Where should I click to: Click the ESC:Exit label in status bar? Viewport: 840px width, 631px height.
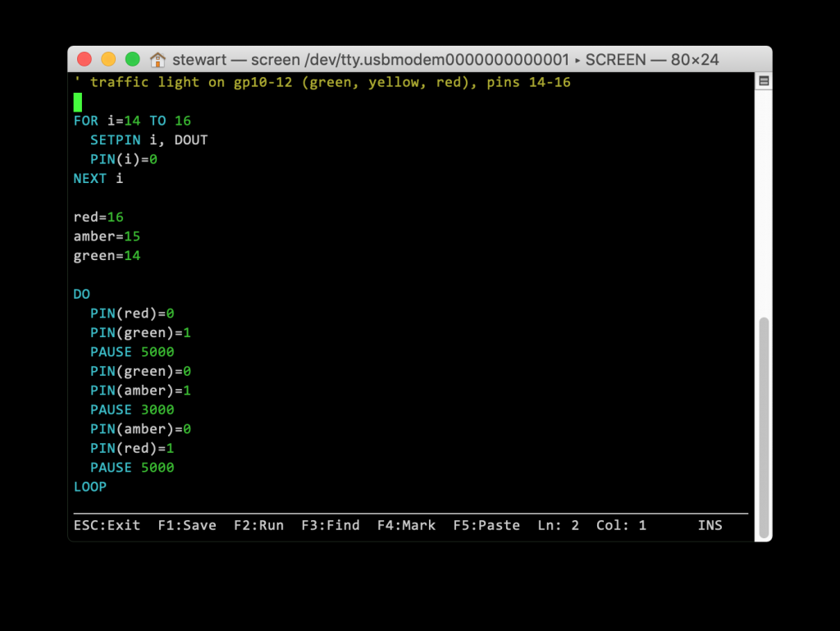coord(107,525)
